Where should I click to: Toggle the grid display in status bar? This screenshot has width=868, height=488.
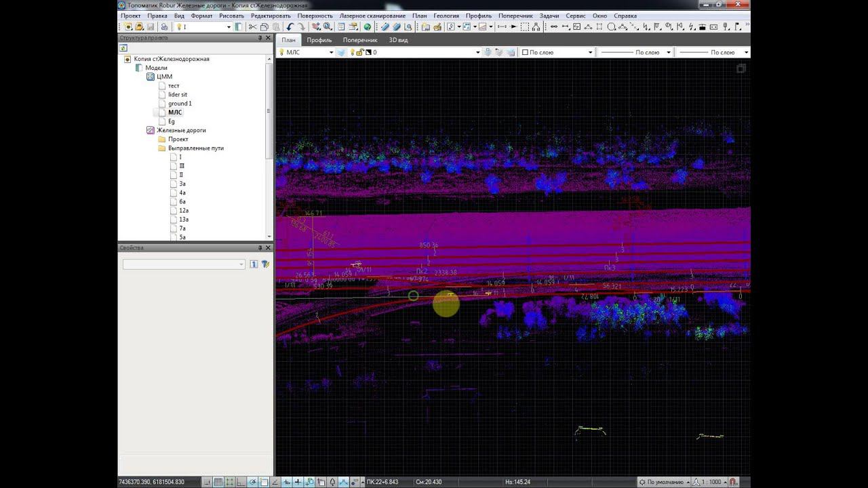[218, 482]
